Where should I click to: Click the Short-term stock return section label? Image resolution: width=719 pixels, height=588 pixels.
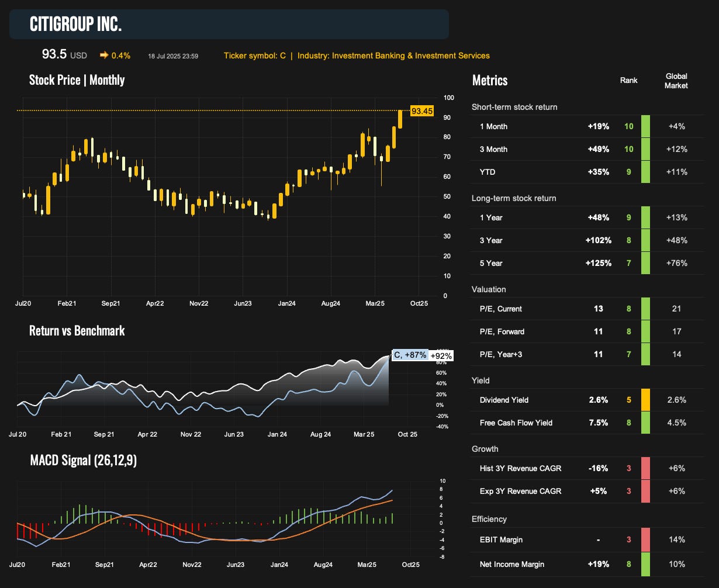(x=514, y=107)
